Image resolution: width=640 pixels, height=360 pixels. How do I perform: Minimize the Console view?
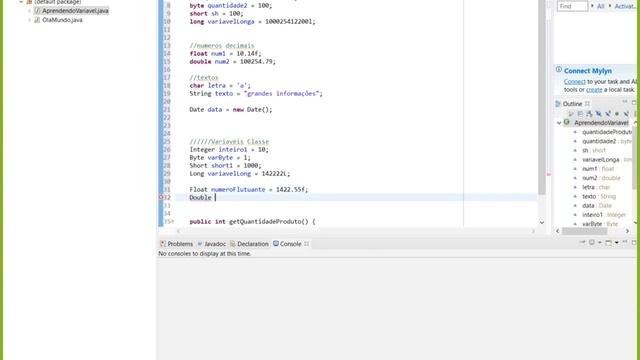point(625,242)
